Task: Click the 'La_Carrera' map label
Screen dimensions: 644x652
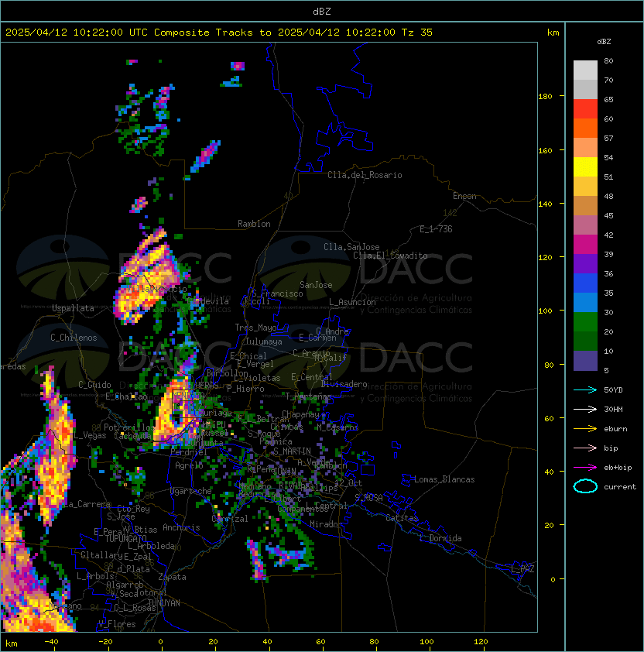Action: point(87,504)
